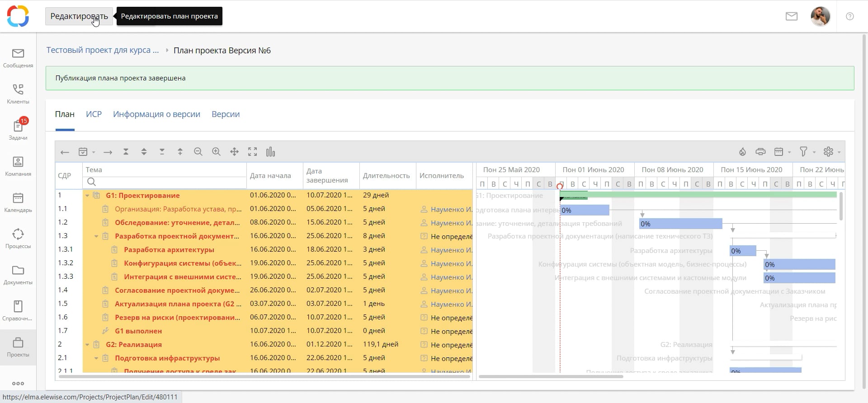Open dropdown arrow next to calendar-check icon
This screenshot has width=868, height=403.
(94, 152)
